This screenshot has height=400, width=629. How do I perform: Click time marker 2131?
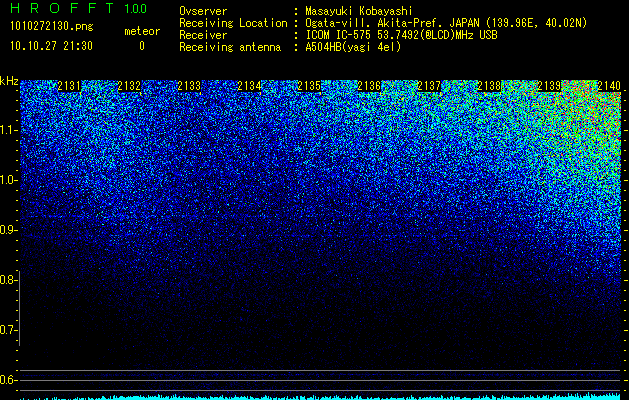69,86
